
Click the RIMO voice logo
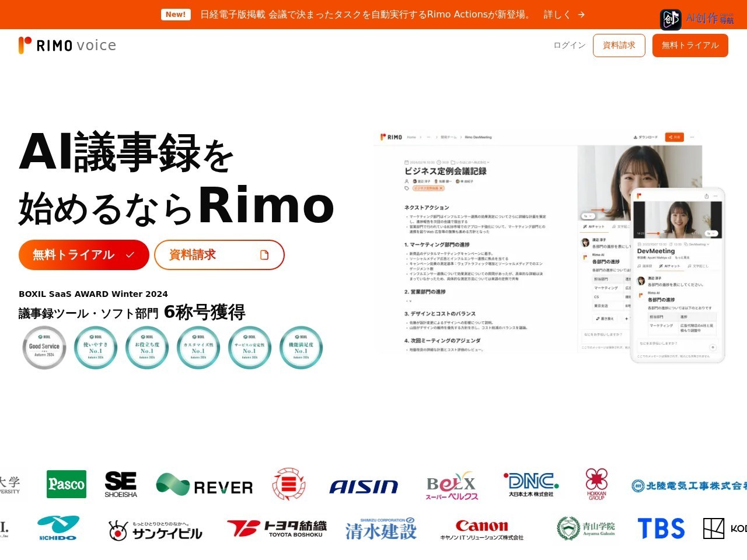(67, 45)
